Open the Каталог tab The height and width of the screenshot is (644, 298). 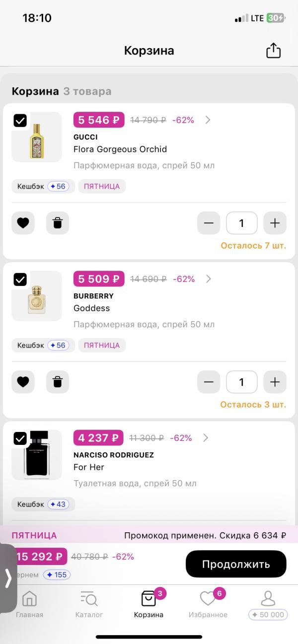click(89, 604)
